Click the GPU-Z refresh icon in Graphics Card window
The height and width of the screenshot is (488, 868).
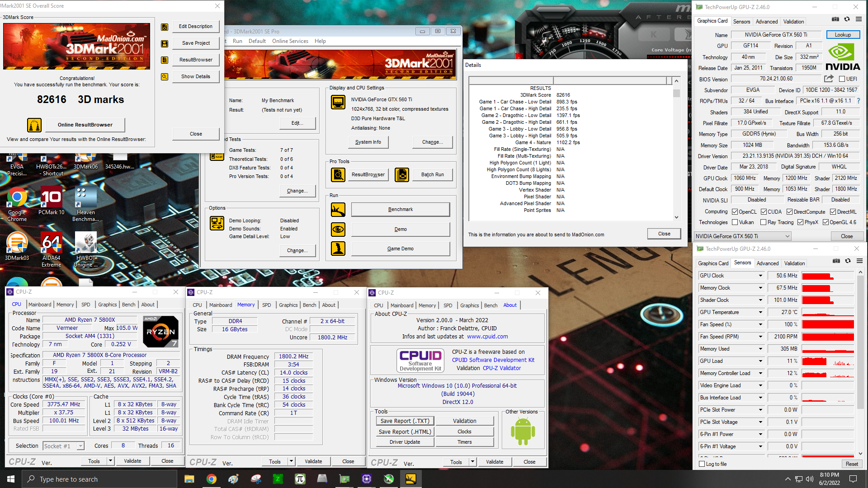pyautogui.click(x=847, y=19)
